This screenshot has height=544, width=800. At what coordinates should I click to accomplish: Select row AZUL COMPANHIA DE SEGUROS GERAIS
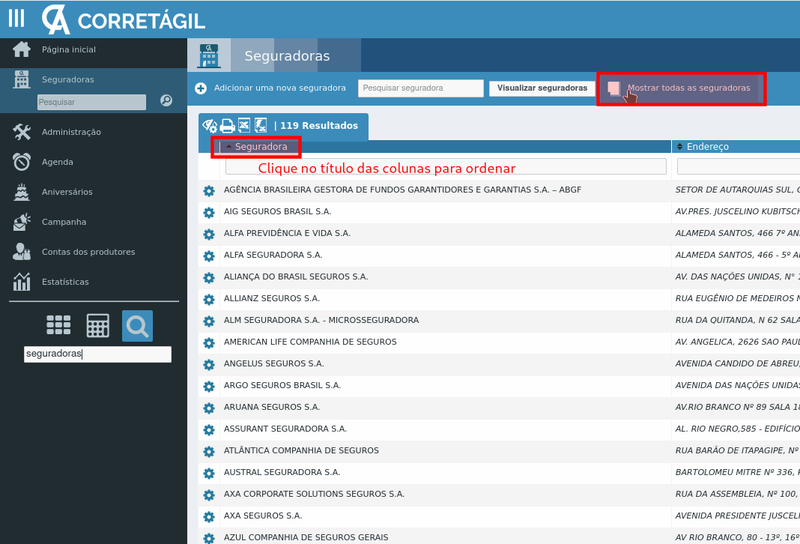(x=498, y=537)
